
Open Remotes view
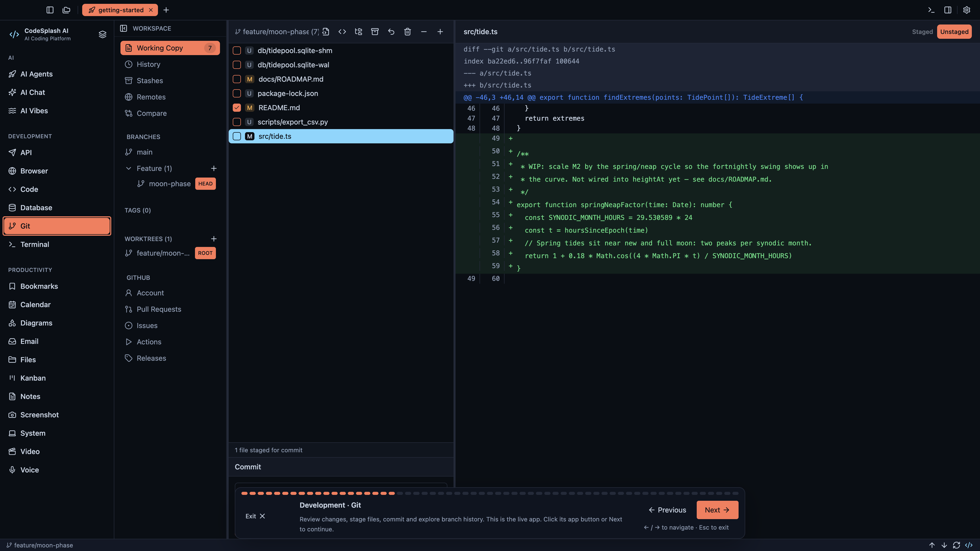coord(170,97)
